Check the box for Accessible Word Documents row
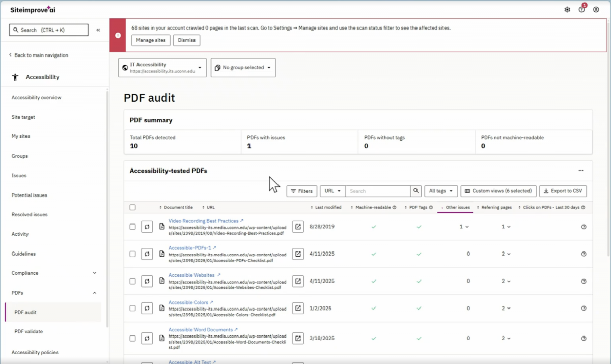 (x=132, y=338)
